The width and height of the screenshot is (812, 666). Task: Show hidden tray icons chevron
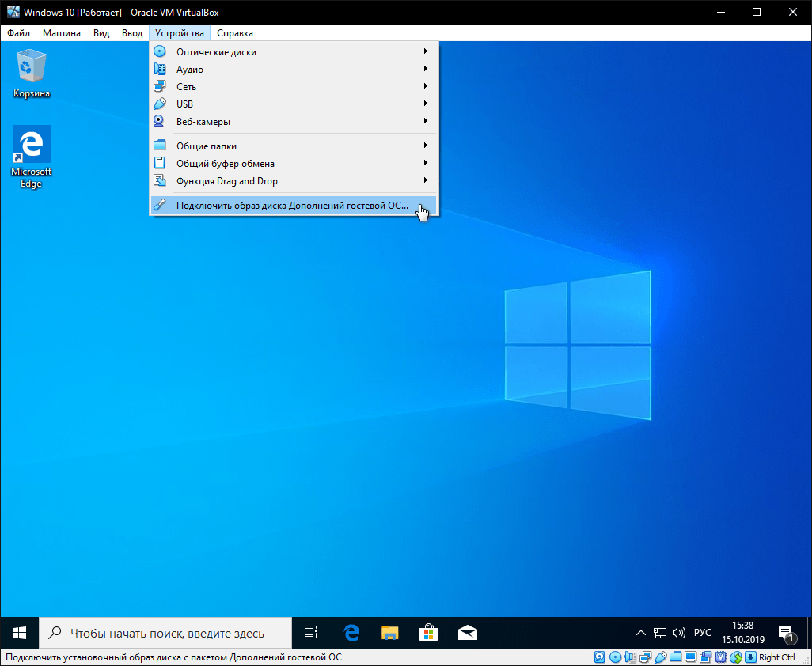pos(641,634)
